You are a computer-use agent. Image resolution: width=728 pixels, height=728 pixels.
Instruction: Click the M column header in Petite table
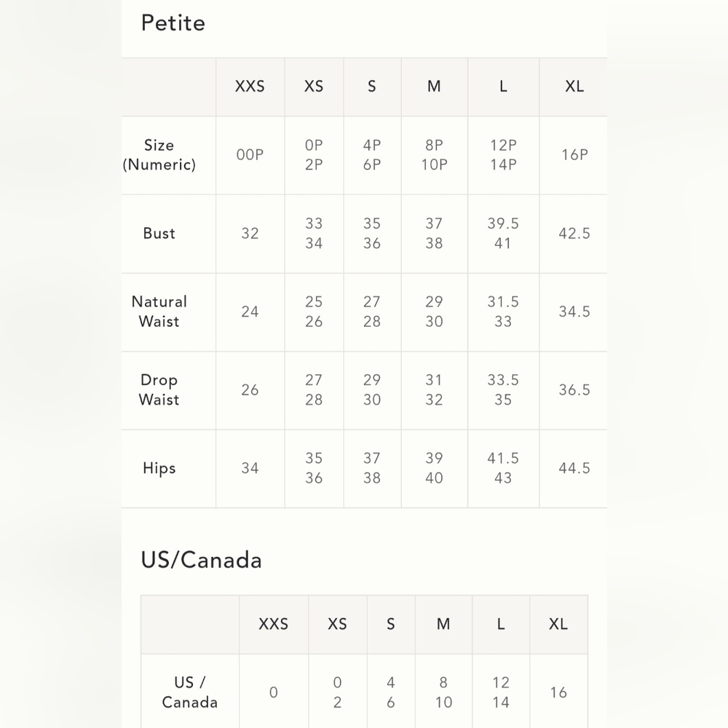pyautogui.click(x=434, y=87)
